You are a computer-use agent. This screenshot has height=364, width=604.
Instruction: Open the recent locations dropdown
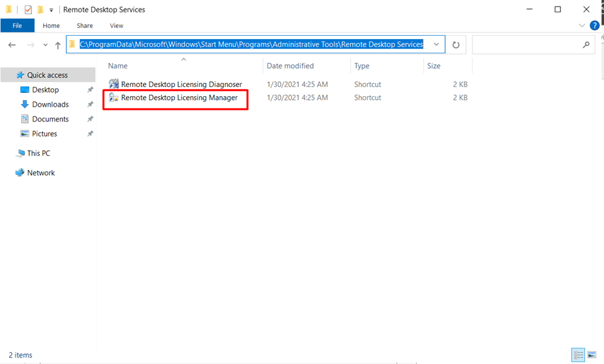45,45
